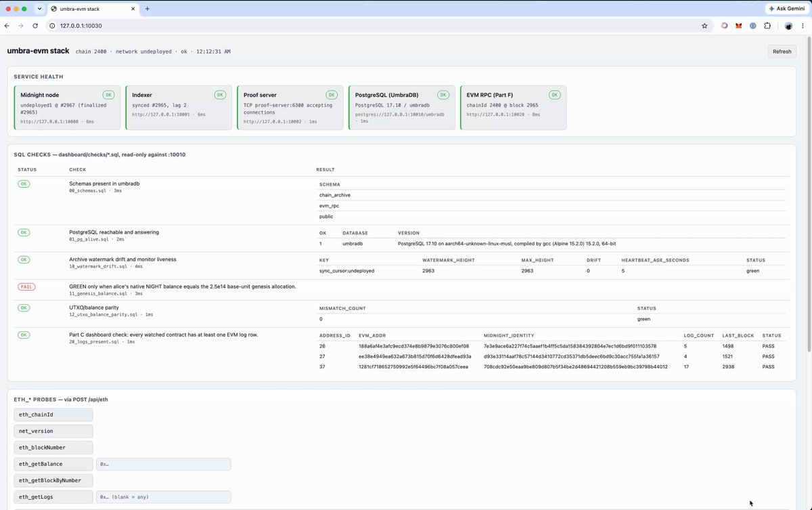Image resolution: width=812 pixels, height=510 pixels.
Task: View site information icon in address bar
Action: [x=52, y=26]
